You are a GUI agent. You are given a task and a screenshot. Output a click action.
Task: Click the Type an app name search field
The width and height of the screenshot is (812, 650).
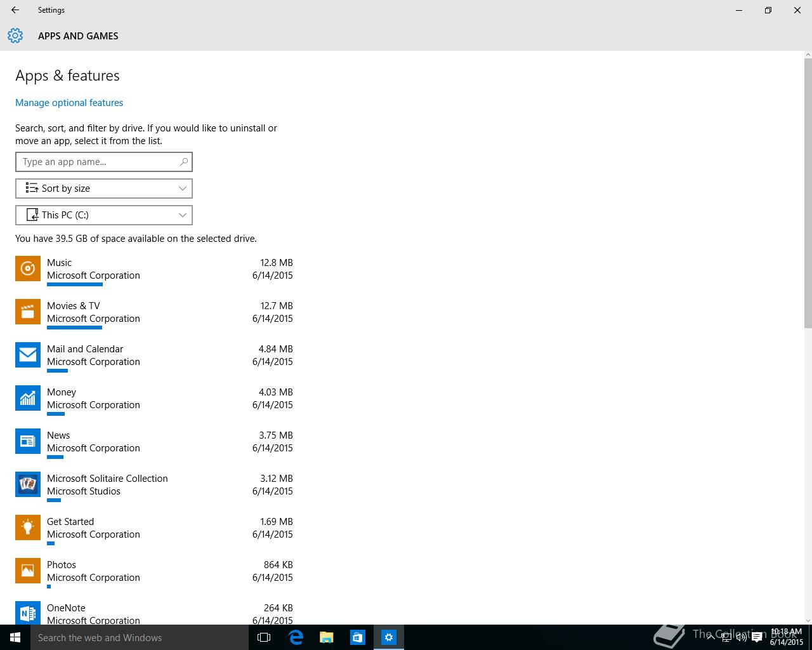[x=104, y=162]
